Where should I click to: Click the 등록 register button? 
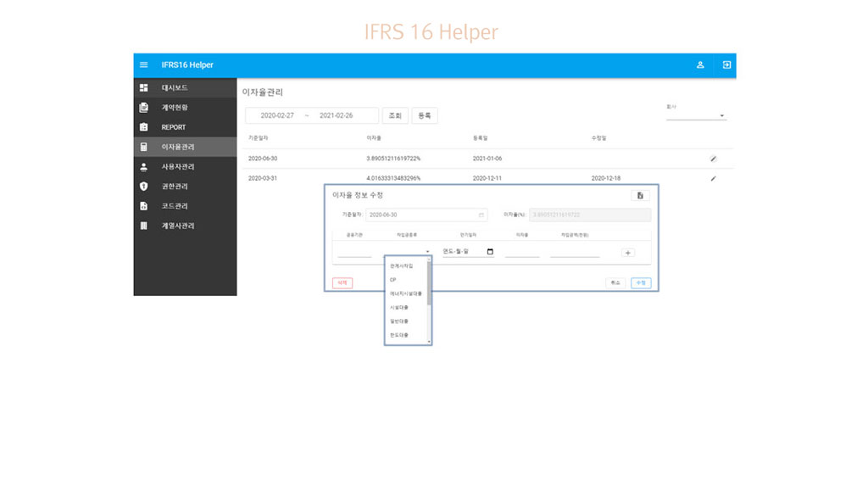(x=424, y=115)
